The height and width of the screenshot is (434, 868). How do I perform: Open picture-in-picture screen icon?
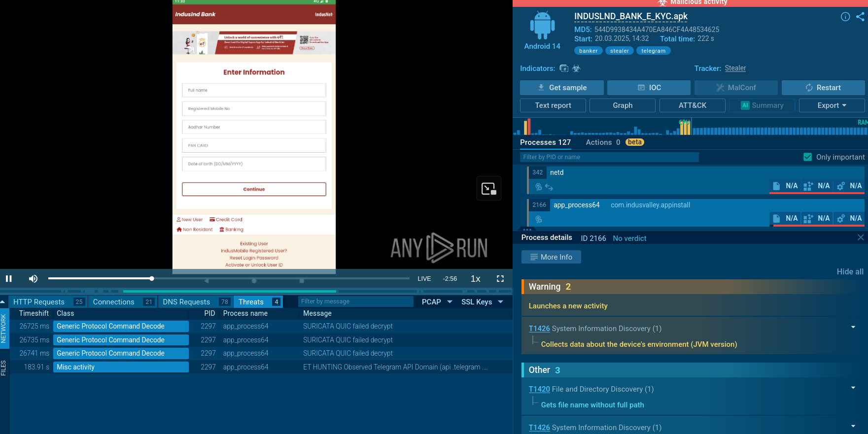coord(489,188)
